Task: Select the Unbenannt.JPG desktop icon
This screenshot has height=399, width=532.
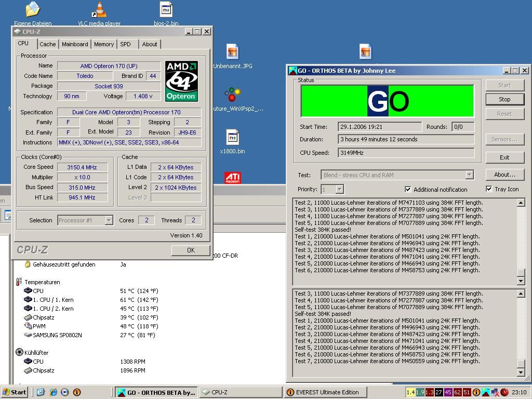Action: [x=232, y=52]
